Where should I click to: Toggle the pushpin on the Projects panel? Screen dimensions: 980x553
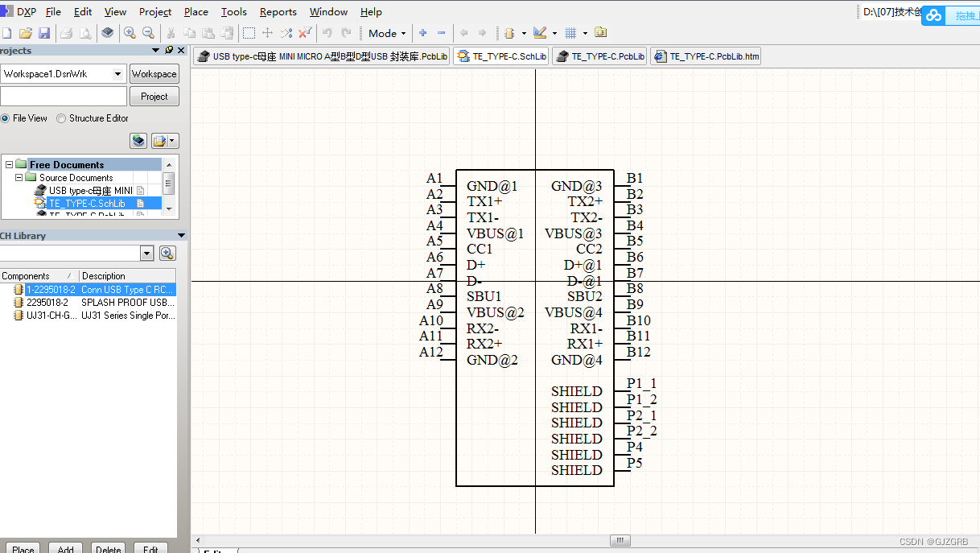[x=169, y=50]
